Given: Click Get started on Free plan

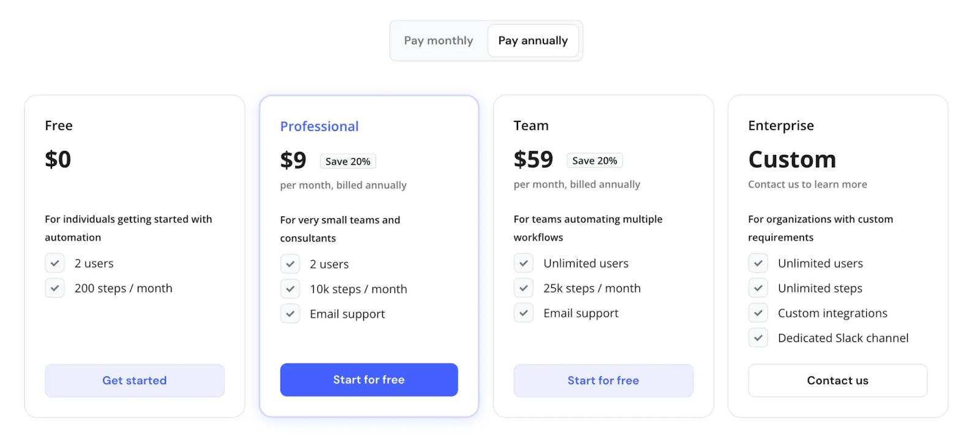Looking at the screenshot, I should (x=135, y=381).
